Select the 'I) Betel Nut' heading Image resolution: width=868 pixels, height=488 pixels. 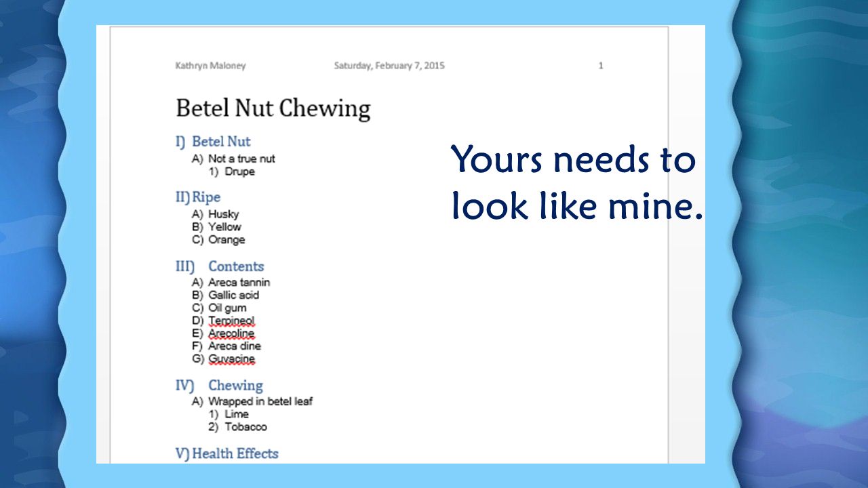[x=213, y=142]
